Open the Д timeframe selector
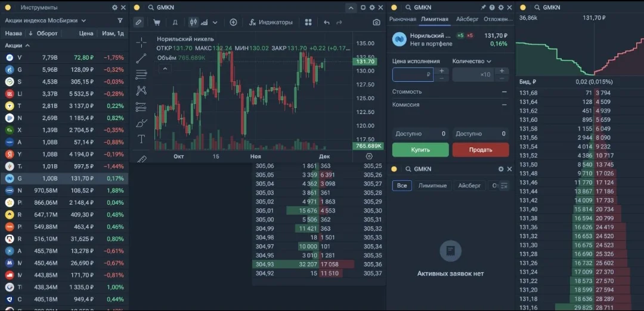The width and height of the screenshot is (644, 311). [x=175, y=22]
